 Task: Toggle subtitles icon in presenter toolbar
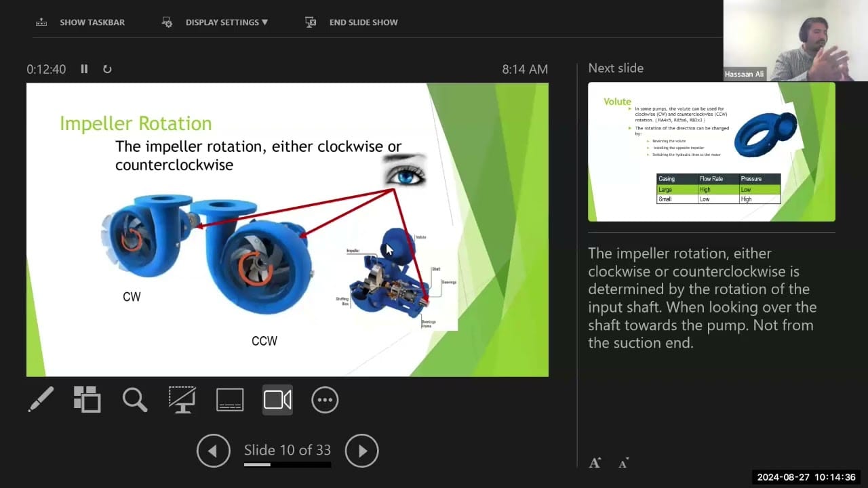point(230,400)
